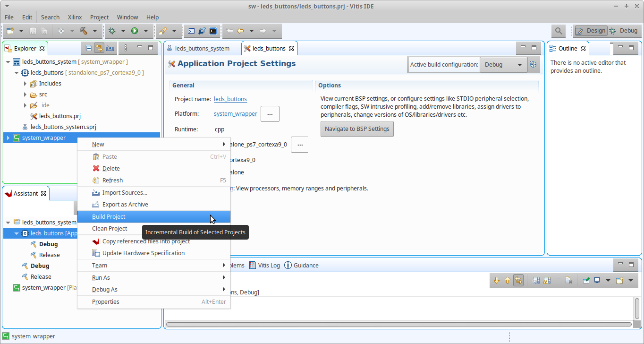This screenshot has width=644, height=344.
Task: Click Navigate to BSP Settings button
Action: point(357,129)
